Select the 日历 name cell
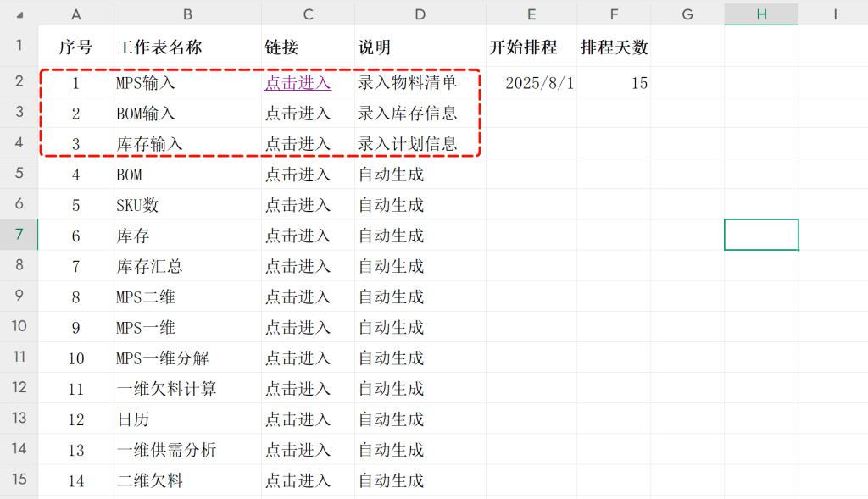This screenshot has height=499, width=868. [x=187, y=419]
